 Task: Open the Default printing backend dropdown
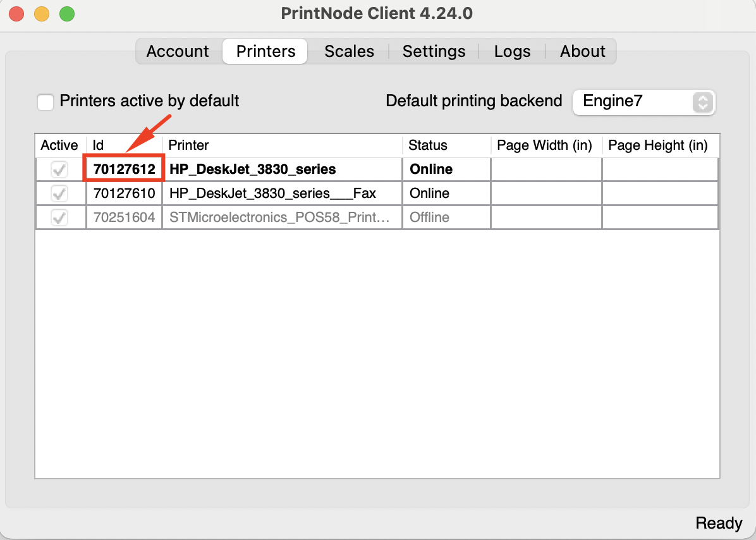point(643,102)
